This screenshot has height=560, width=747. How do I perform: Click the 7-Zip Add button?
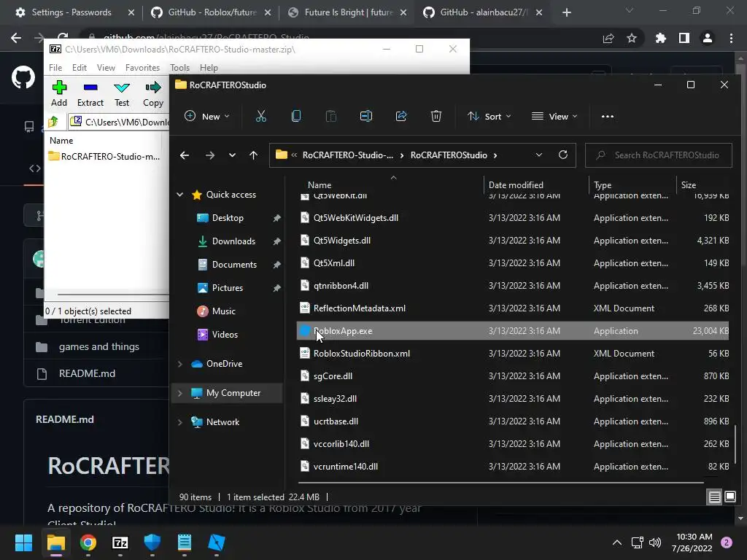[59, 94]
